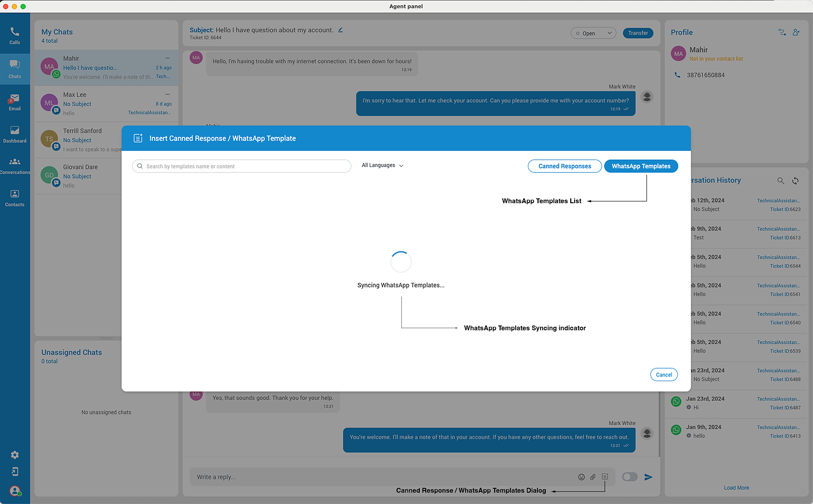Image resolution: width=813 pixels, height=504 pixels.
Task: Click the merge contact icon in Profile
Action: [782, 32]
